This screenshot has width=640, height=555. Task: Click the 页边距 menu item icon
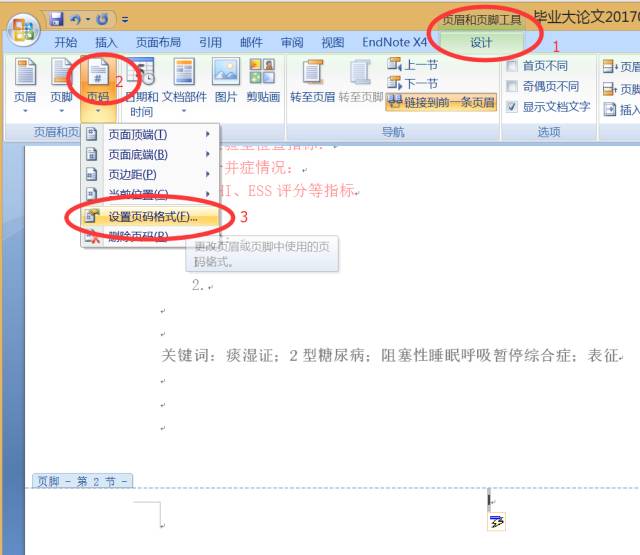(92, 174)
